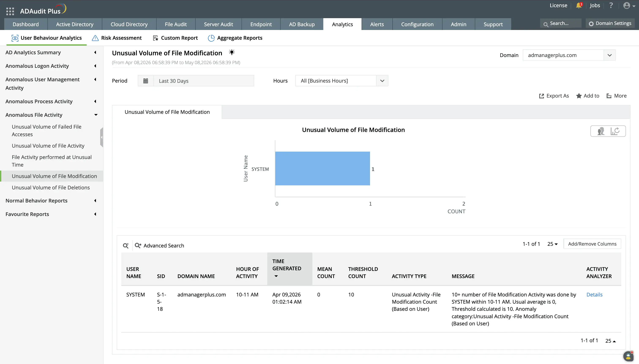Switch to the Active Directory tab
The image size is (639, 364).
(75, 24)
